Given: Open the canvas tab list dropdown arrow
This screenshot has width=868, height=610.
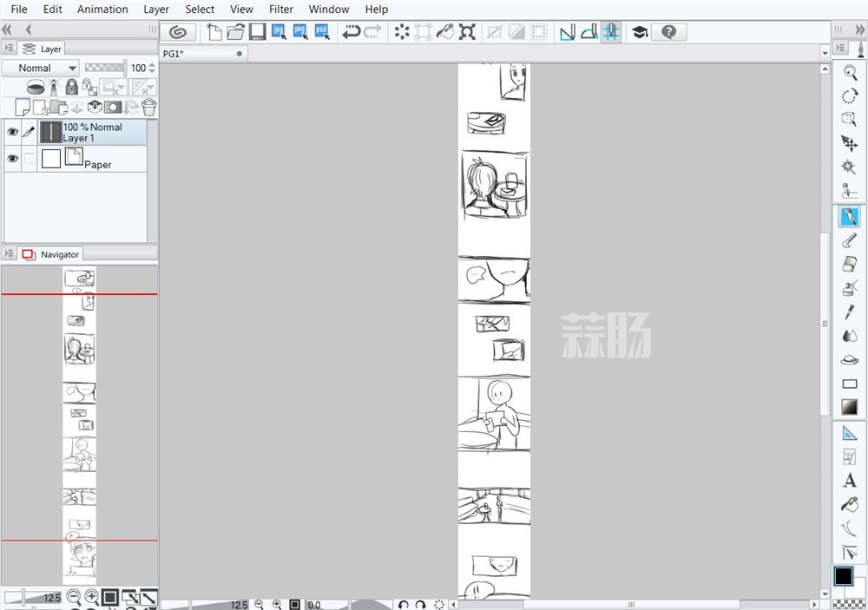Looking at the screenshot, I should point(825,53).
